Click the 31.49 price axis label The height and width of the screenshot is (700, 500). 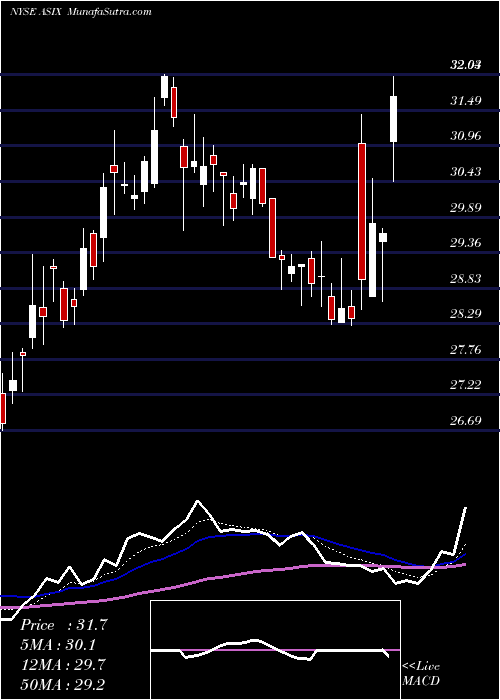tap(466, 101)
